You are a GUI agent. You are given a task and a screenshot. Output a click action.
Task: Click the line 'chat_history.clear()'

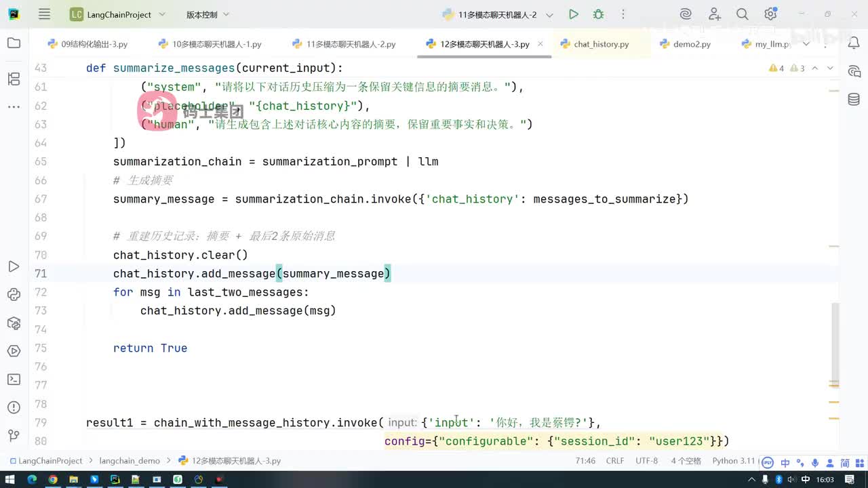[180, 255]
